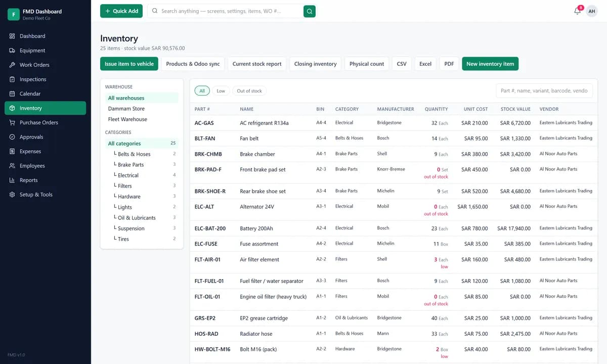Click Issue item to vehicle button
Image resolution: width=607 pixels, height=364 pixels.
tap(129, 64)
